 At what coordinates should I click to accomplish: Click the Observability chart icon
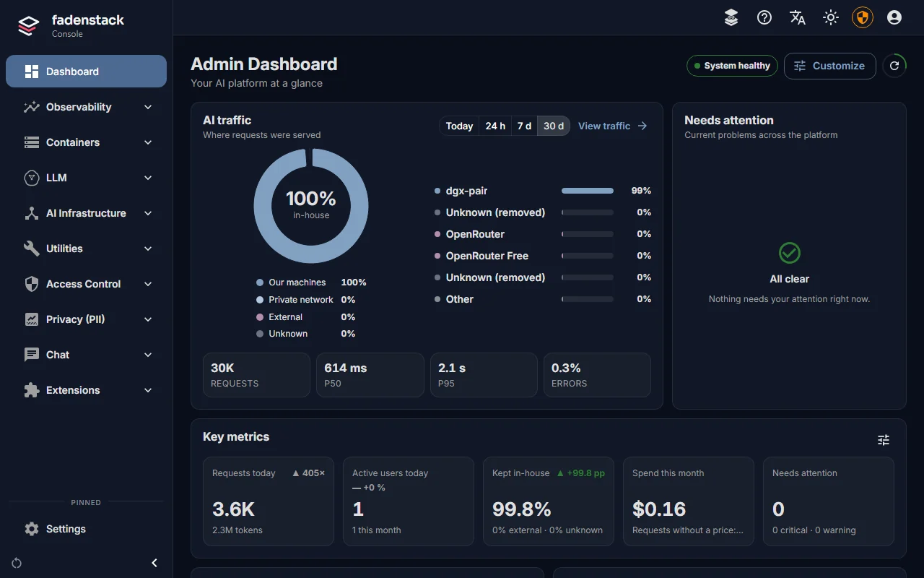[31, 107]
